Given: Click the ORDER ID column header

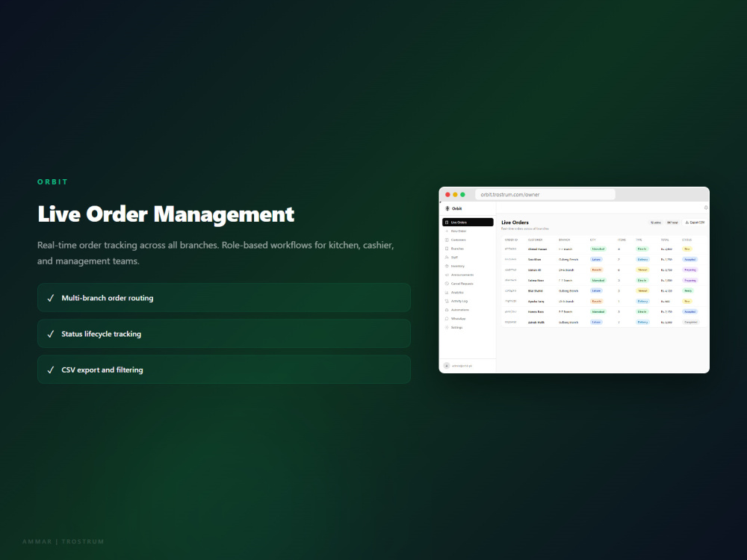Looking at the screenshot, I should (511, 240).
